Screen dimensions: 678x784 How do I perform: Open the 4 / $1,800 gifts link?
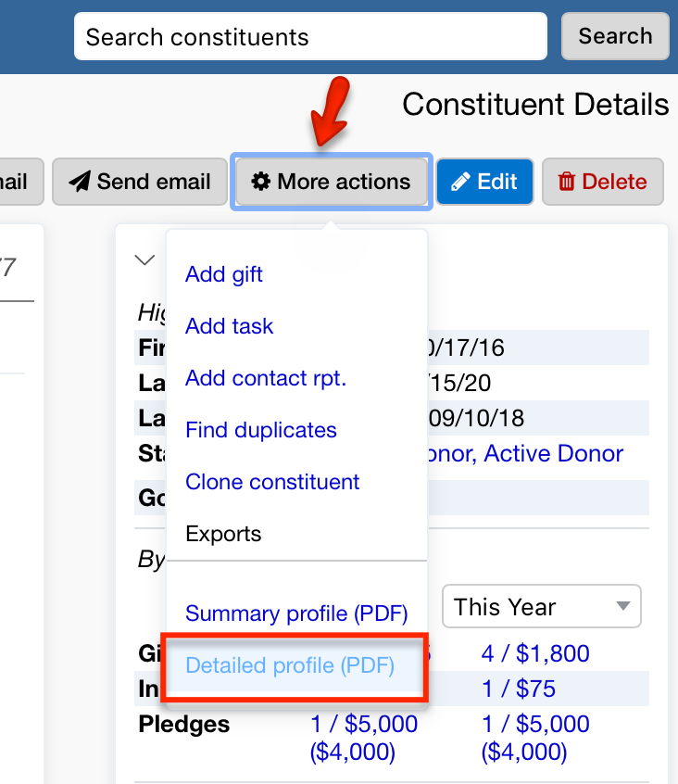[535, 653]
